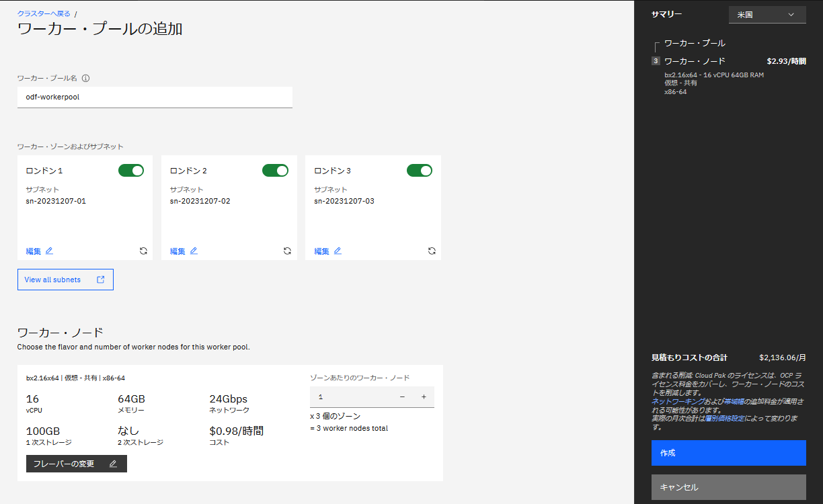This screenshot has height=504, width=823.
Task: Click 編集 link on ロンドン 1 card
Action: point(34,251)
